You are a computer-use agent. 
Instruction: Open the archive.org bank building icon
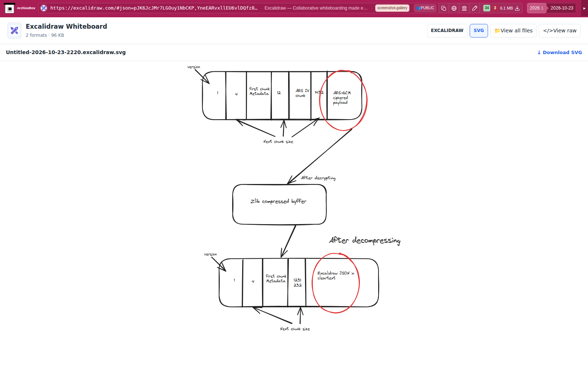(x=464, y=8)
